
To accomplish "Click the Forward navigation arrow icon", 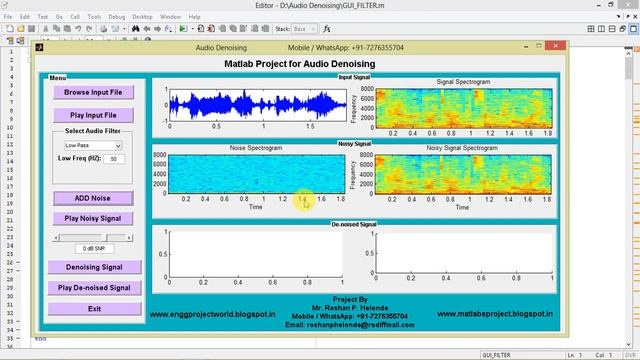I will click(157, 29).
